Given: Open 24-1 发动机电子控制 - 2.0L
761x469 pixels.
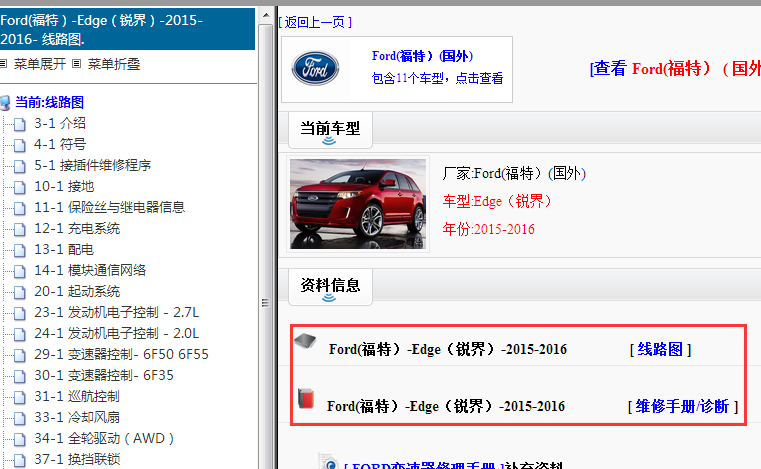Looking at the screenshot, I should click(116, 333).
